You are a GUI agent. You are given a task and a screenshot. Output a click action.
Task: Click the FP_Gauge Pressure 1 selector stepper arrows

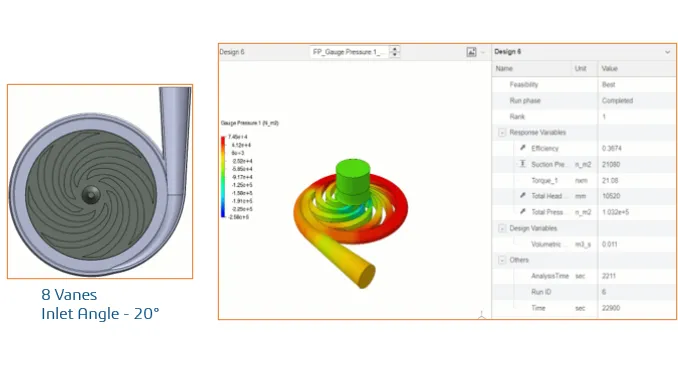tap(394, 52)
